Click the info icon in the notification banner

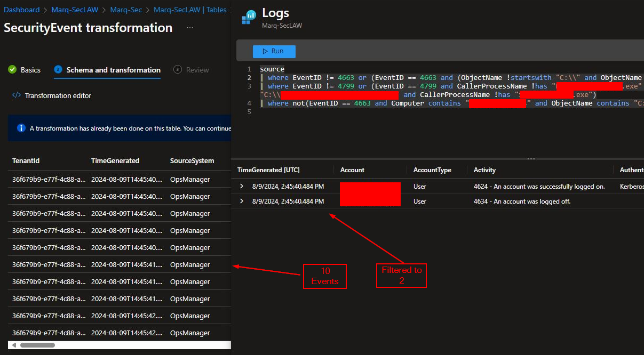coord(21,128)
